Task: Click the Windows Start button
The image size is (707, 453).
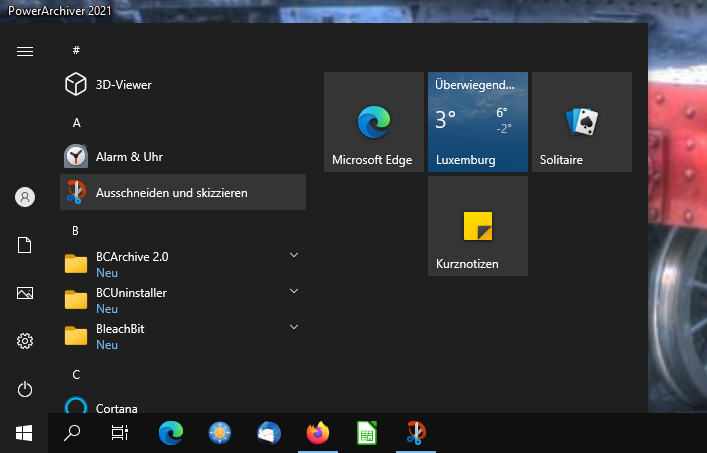Action: tap(24, 433)
